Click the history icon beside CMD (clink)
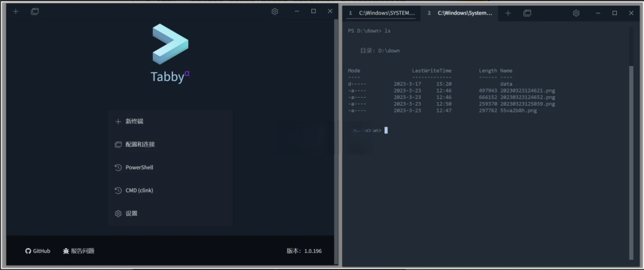 (x=118, y=191)
